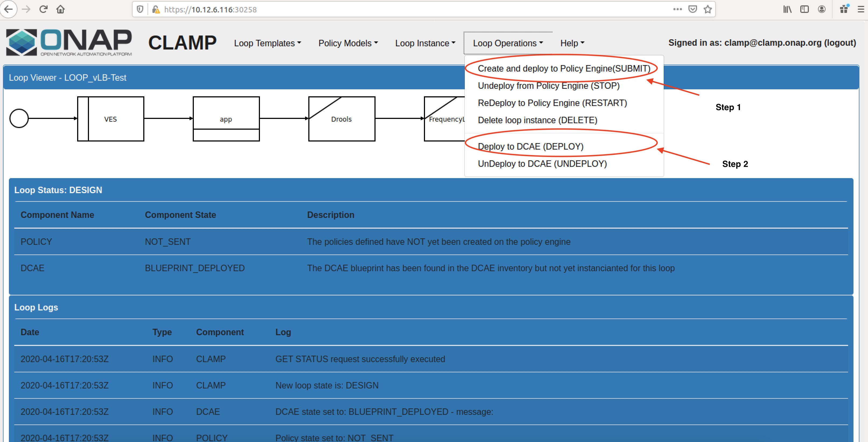
Task: Click the Loop Logs heading
Action: (x=36, y=307)
